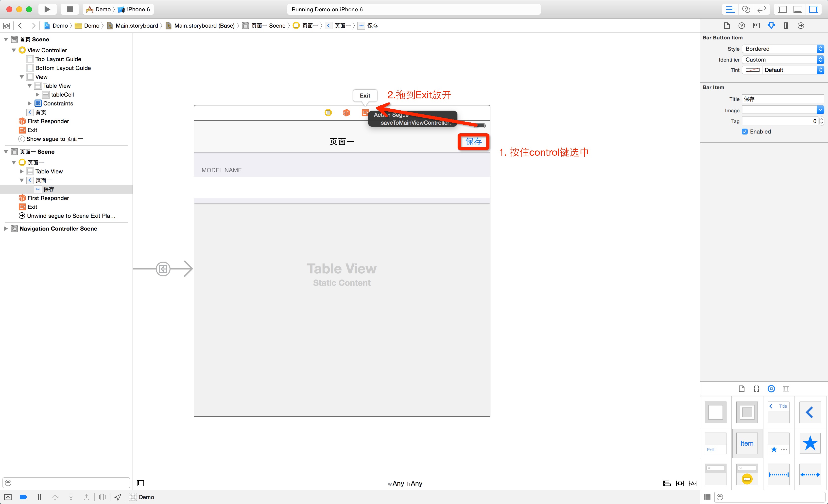Open the Style dropdown showing Bordered

[783, 49]
